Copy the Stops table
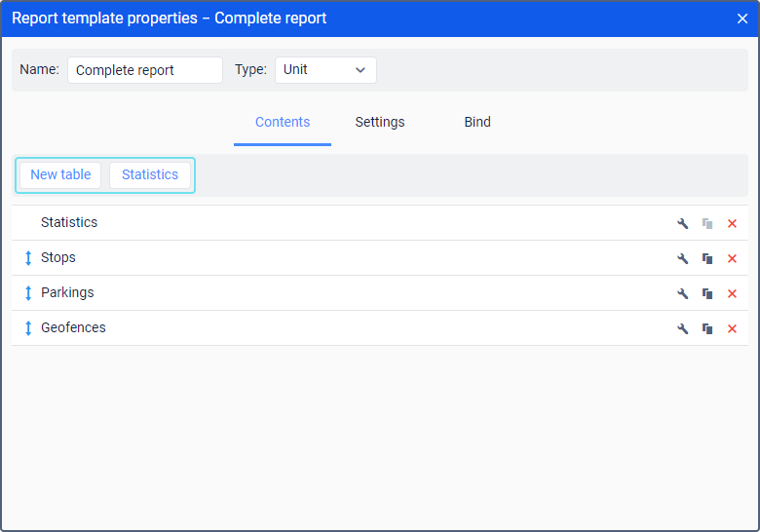 (707, 258)
